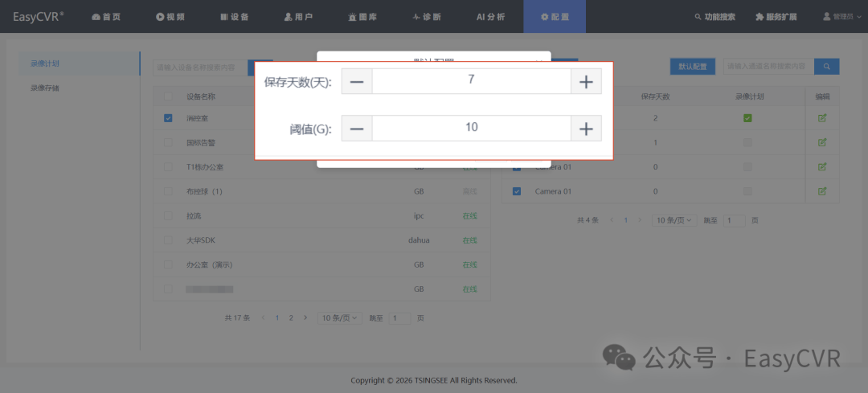Toggle the select-all checkbox beside 设备名称

[x=168, y=96]
